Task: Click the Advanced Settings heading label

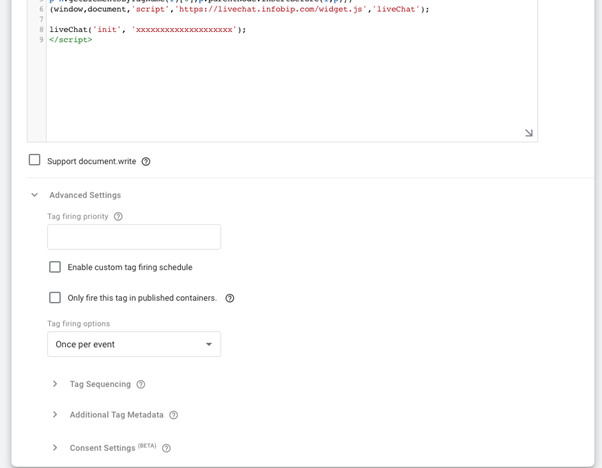Action: (x=85, y=195)
